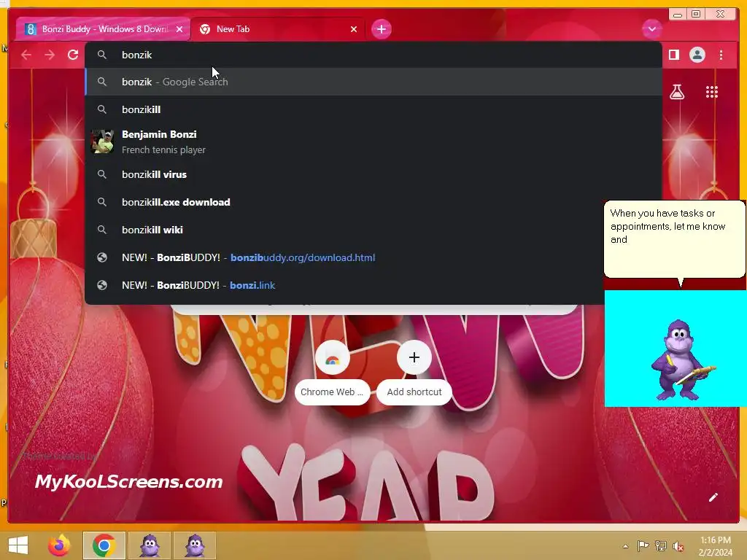Open the Chrome three-dot menu
747x560 pixels.
tap(721, 55)
